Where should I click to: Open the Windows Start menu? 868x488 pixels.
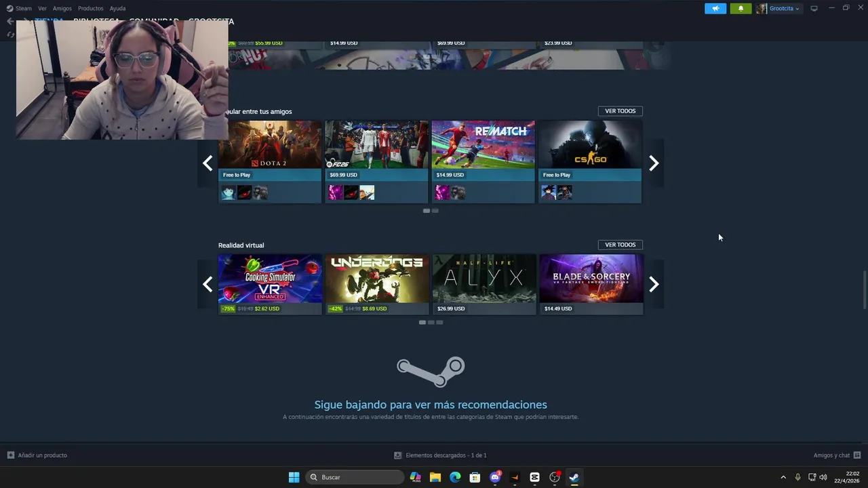coord(294,477)
